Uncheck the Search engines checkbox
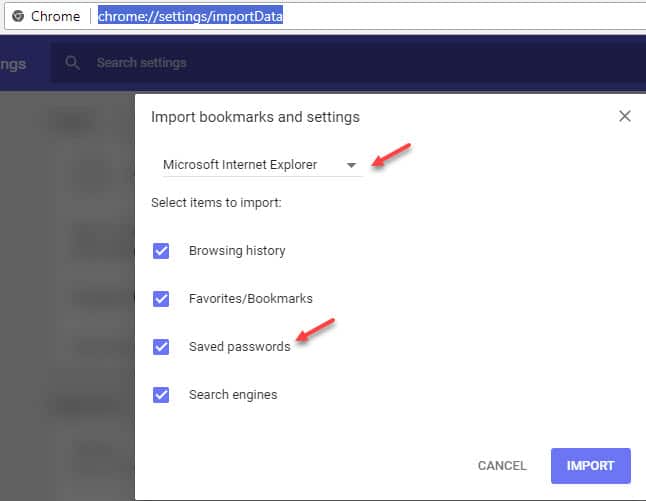Viewport: 646px width, 501px height. (161, 395)
